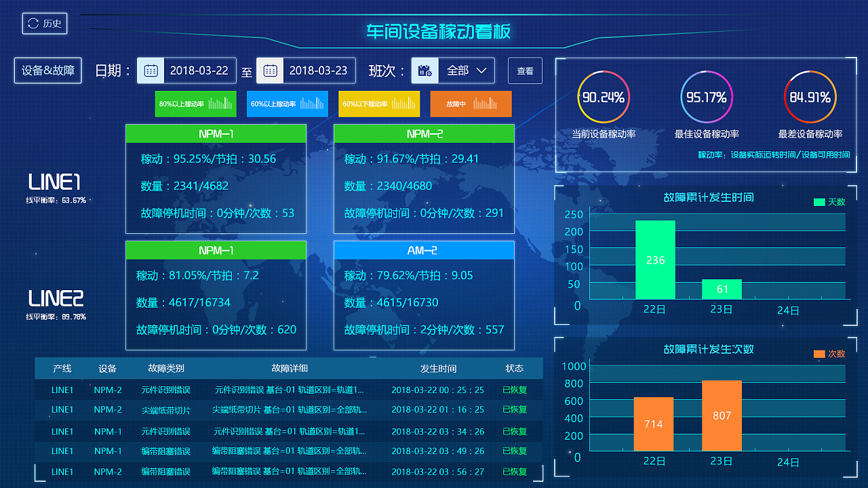Image resolution: width=868 pixels, height=488 pixels.
Task: Click the refresh icon in 历史 button
Action: (33, 24)
